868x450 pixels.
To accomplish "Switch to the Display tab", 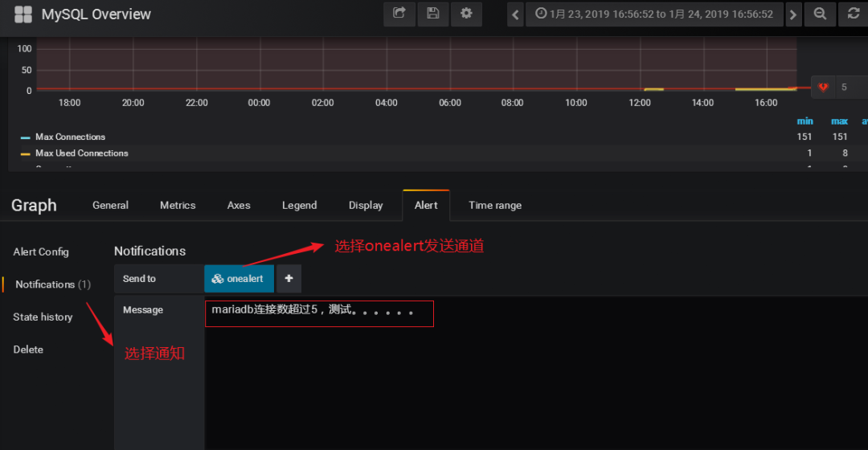I will coord(366,206).
